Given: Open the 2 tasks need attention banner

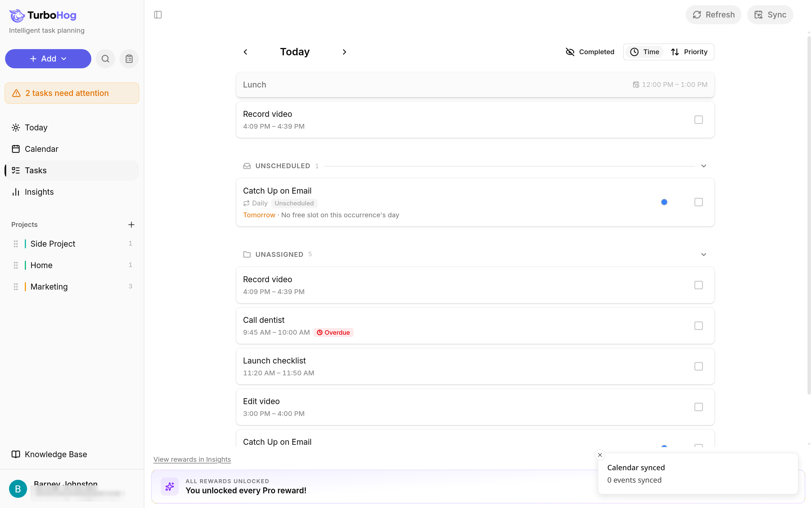Looking at the screenshot, I should tap(72, 93).
